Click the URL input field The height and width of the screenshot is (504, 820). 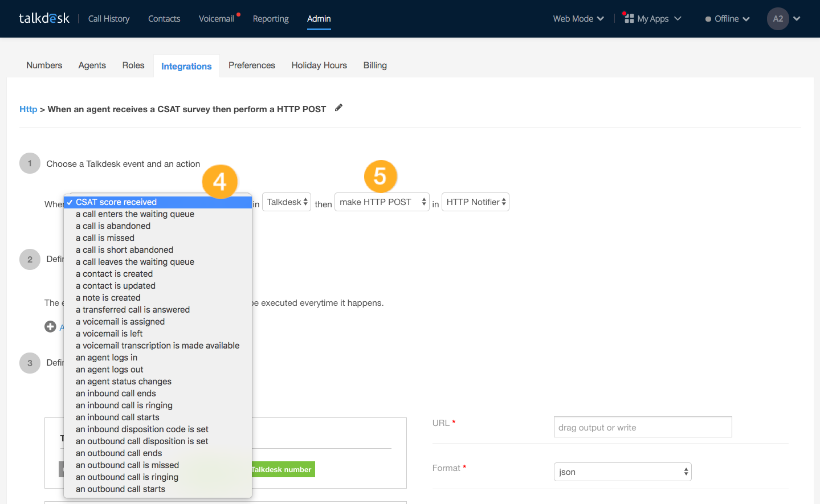(x=642, y=427)
